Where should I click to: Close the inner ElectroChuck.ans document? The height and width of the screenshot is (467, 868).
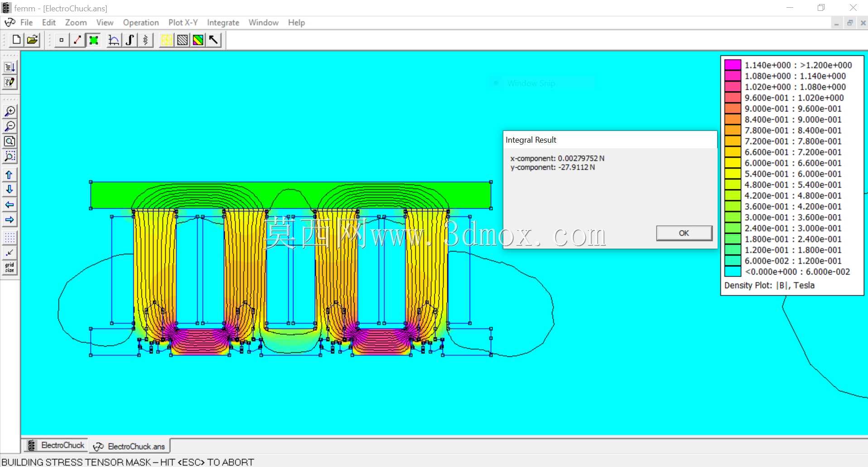tap(863, 23)
